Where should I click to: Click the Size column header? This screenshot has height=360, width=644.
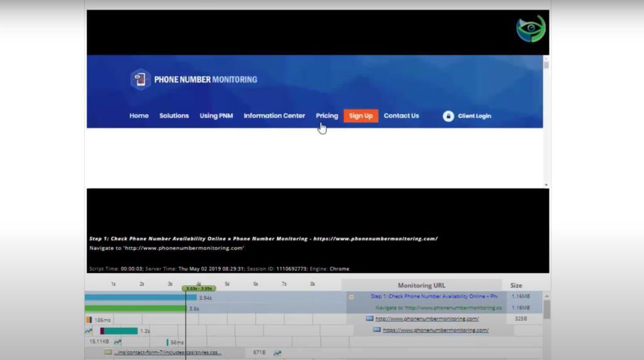(516, 285)
